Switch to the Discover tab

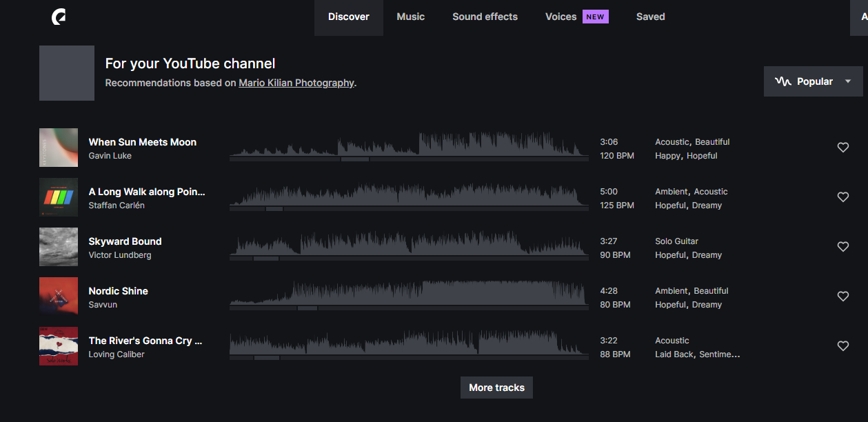[x=348, y=17]
